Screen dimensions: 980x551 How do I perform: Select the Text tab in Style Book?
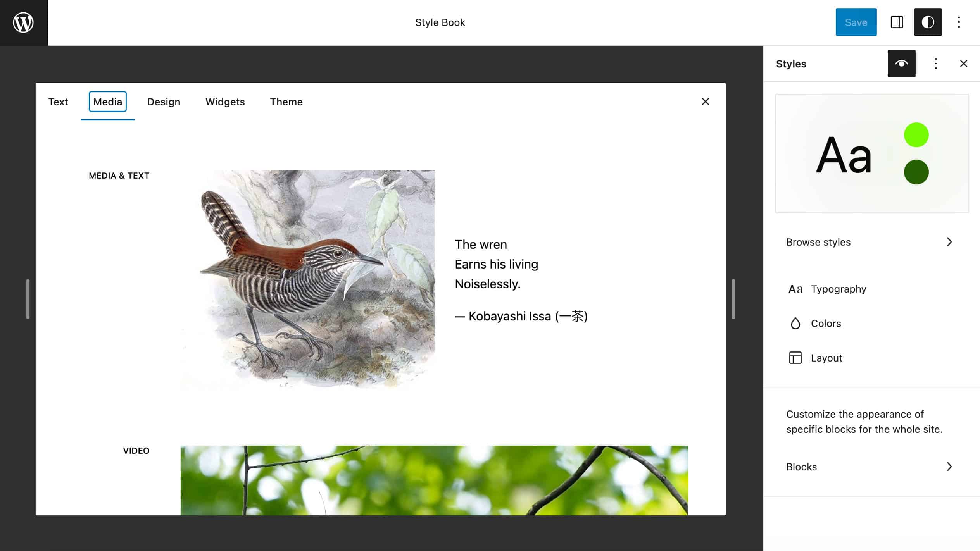[x=58, y=102]
